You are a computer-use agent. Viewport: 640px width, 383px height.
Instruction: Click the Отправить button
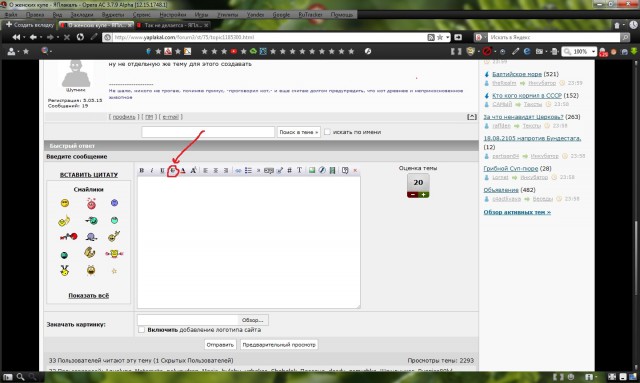point(220,345)
